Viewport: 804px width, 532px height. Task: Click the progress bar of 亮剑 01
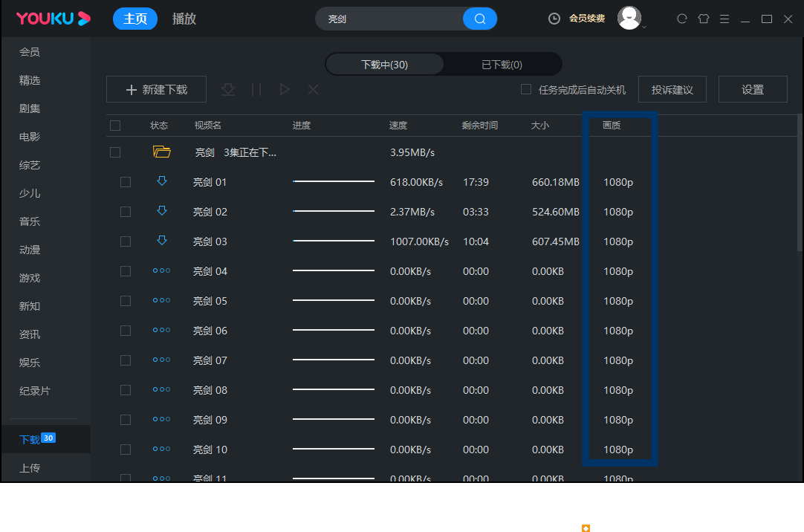click(x=334, y=181)
